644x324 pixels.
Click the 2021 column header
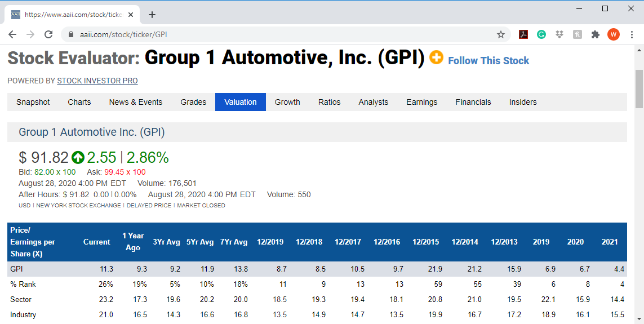(x=610, y=242)
